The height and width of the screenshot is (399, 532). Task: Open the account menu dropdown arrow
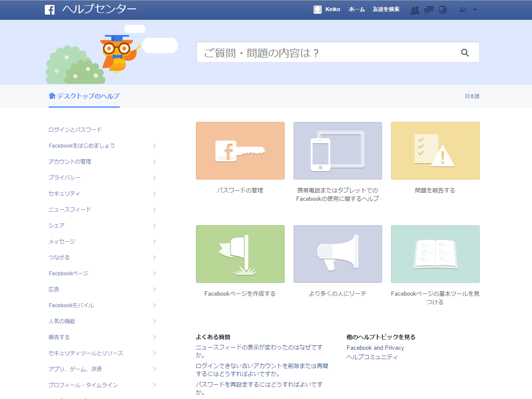475,10
